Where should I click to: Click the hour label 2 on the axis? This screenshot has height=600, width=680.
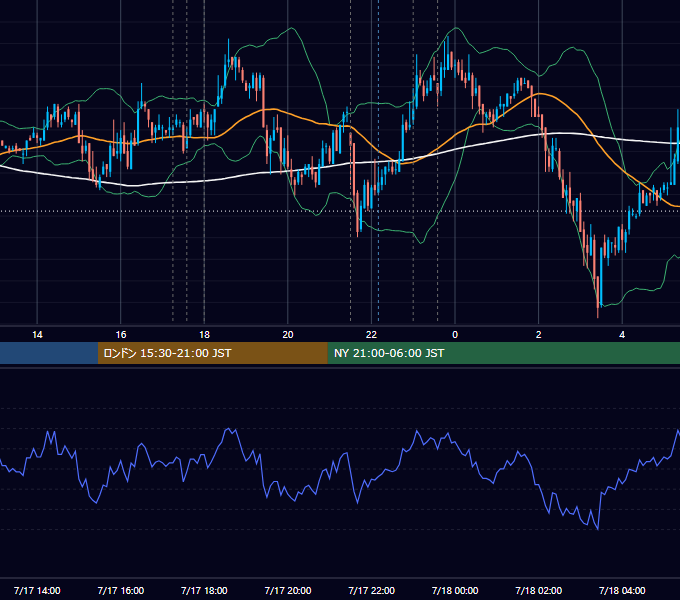pos(539,335)
